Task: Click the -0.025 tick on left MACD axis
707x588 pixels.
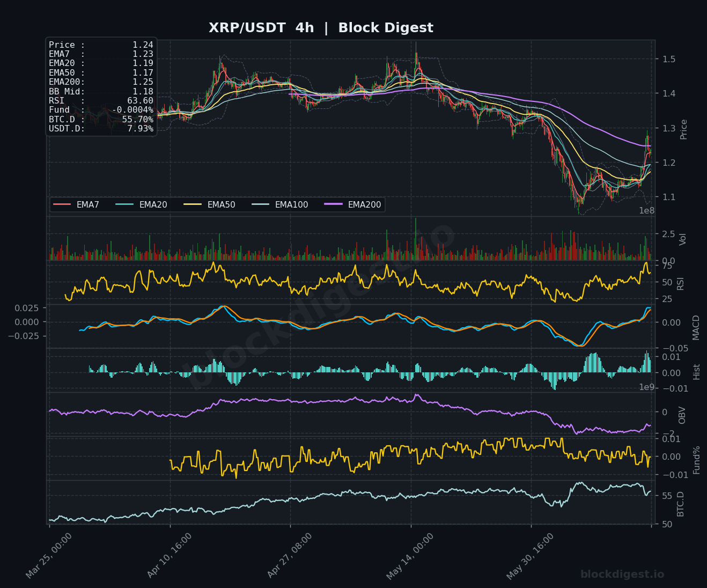Action: click(x=24, y=336)
